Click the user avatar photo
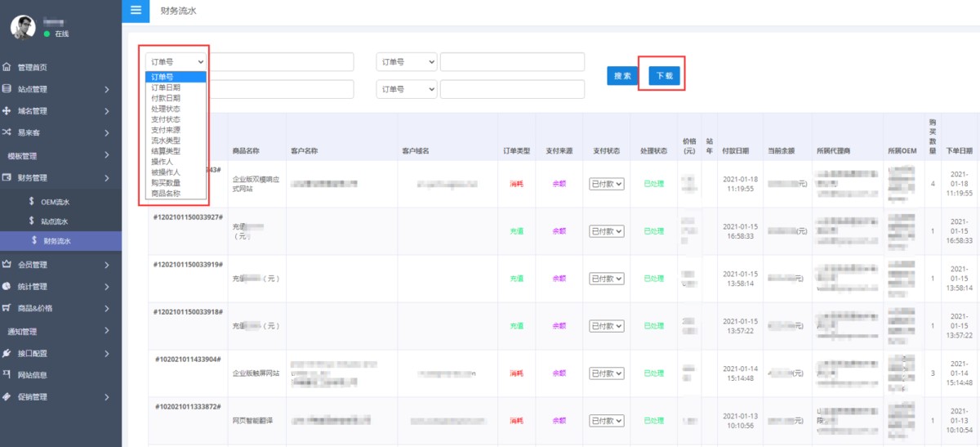This screenshot has width=980, height=447. coord(23,26)
